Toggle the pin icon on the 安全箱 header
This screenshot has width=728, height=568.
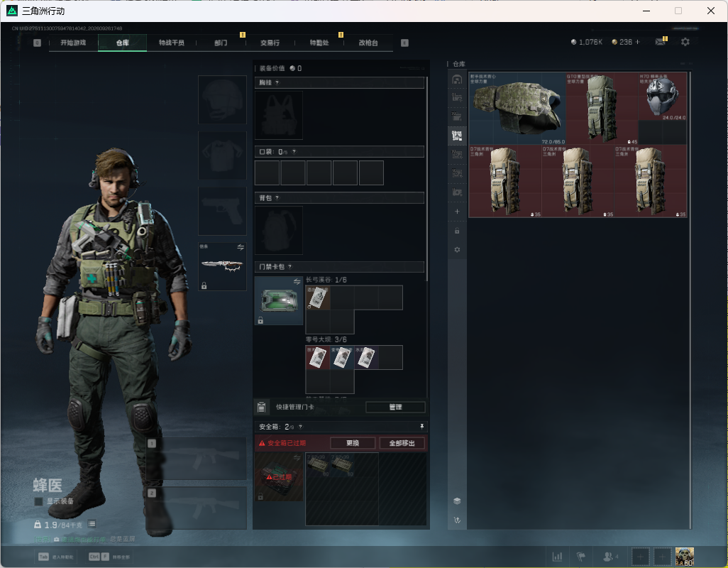(421, 426)
